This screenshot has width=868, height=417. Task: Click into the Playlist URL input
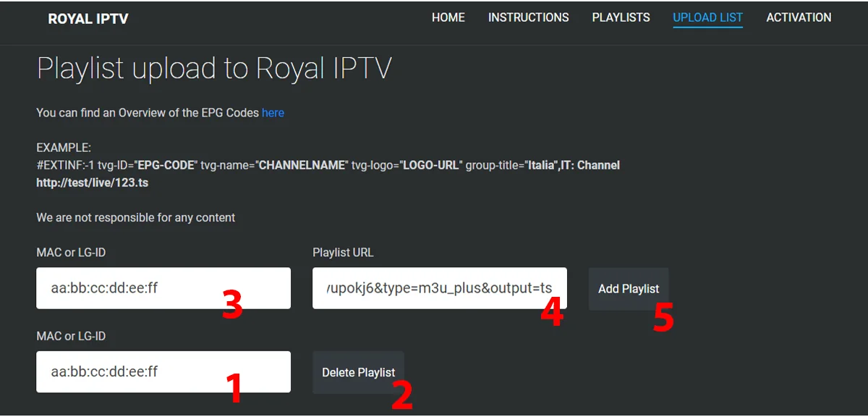tap(440, 288)
